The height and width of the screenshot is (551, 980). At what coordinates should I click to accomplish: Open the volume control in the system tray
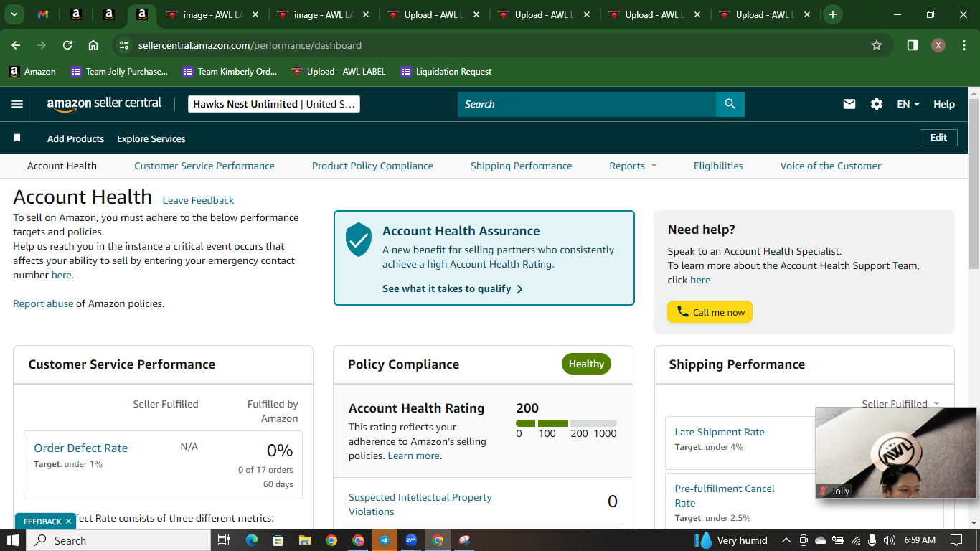890,540
